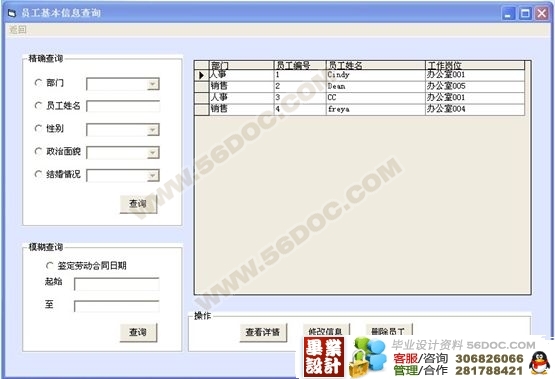The height and width of the screenshot is (379, 555).
Task: Click the 员工姓名 column header in grid
Action: click(x=376, y=65)
